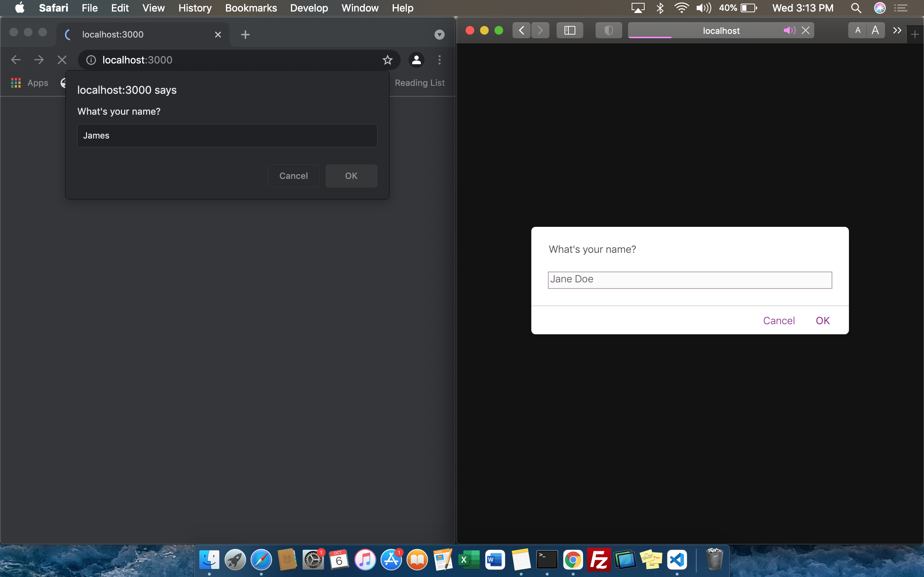Click Cancel in Safari's prompt dialog
The height and width of the screenshot is (577, 924).
779,321
